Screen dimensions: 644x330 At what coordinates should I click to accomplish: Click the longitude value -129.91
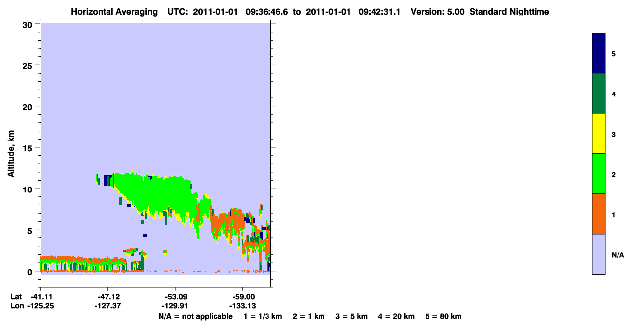pyautogui.click(x=175, y=306)
